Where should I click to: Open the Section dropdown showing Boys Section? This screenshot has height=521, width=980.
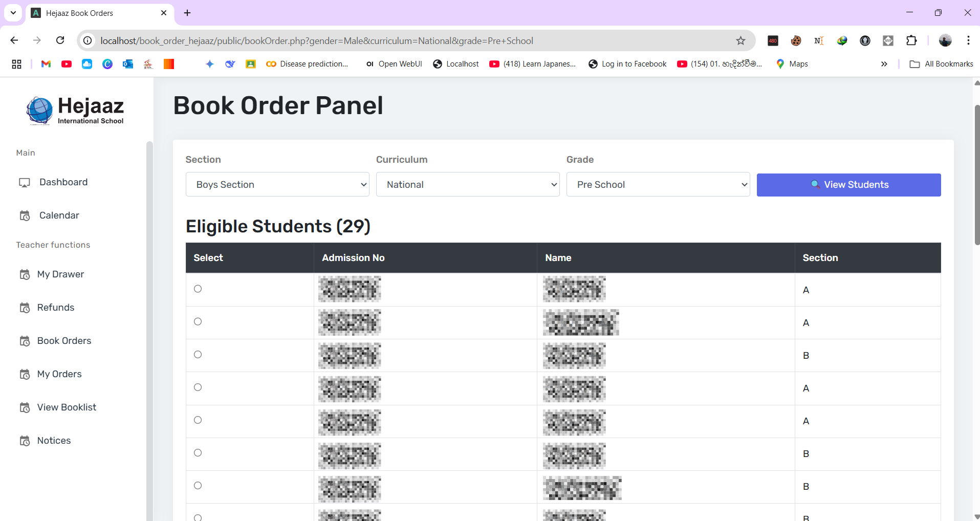click(x=277, y=185)
